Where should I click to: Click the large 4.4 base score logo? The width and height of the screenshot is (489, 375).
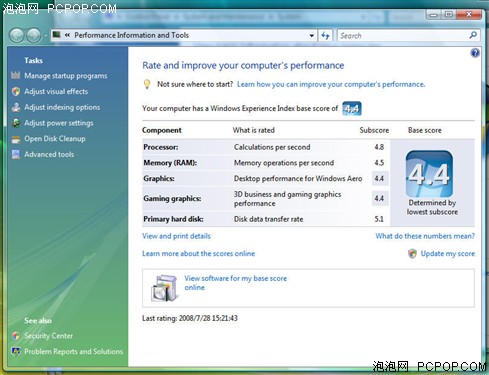click(x=429, y=174)
